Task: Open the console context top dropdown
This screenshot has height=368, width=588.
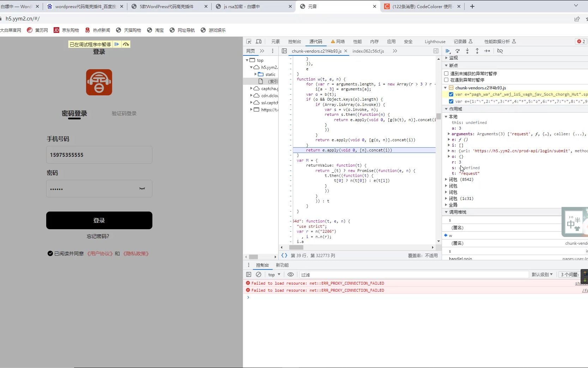Action: click(x=274, y=274)
